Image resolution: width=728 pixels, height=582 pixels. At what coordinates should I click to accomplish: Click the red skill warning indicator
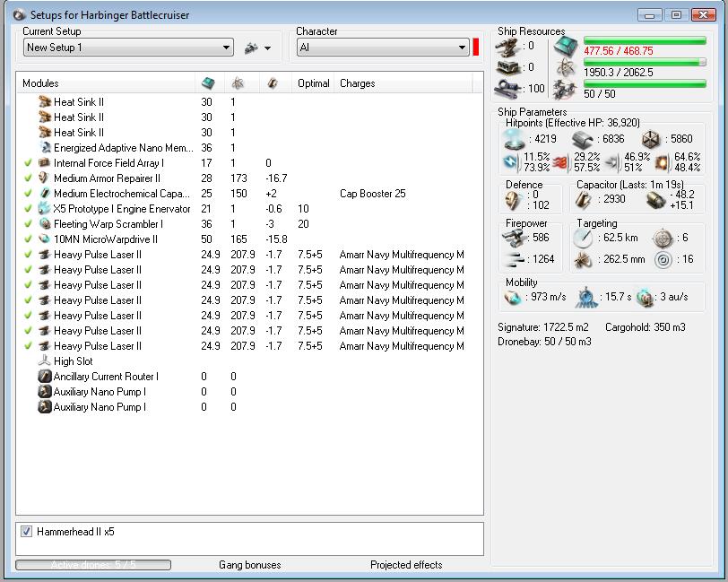tap(476, 48)
